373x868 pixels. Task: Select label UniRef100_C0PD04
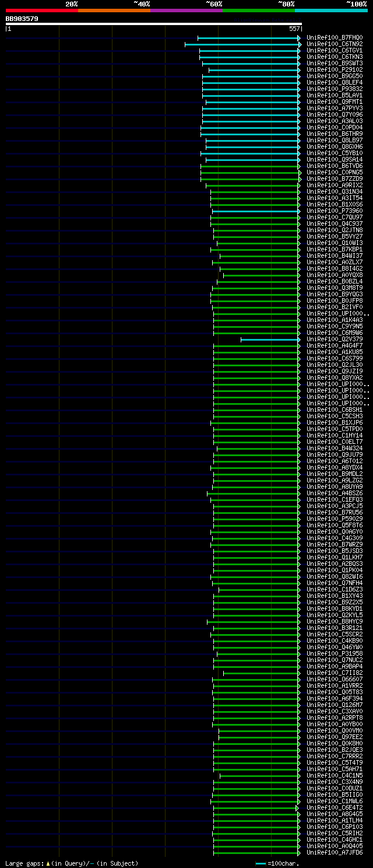click(x=335, y=127)
